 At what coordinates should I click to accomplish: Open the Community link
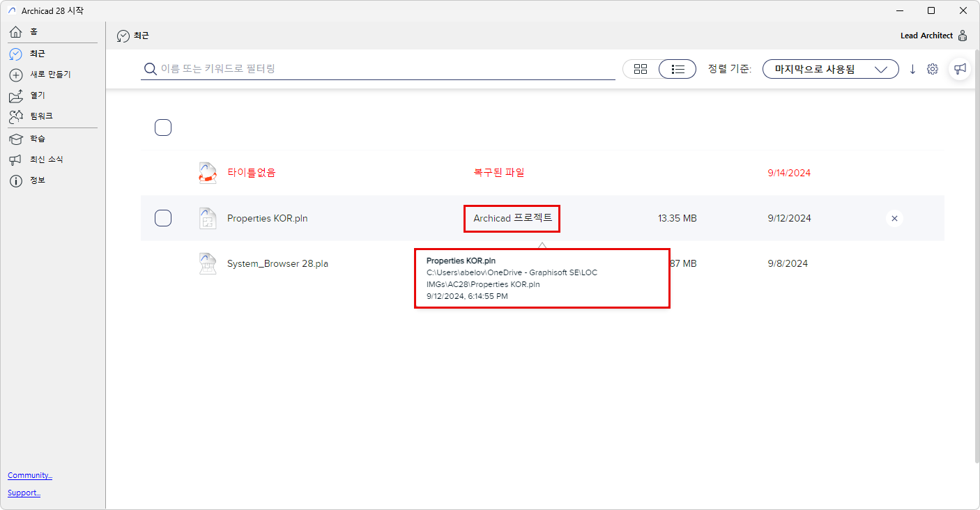(30, 475)
